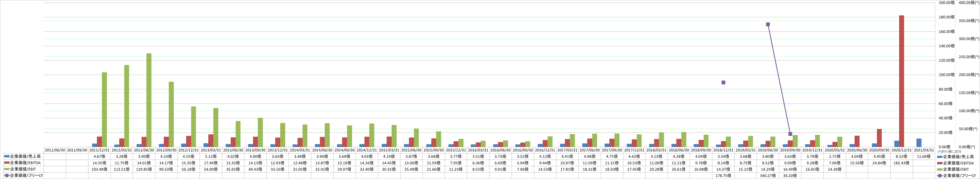Image resolution: width=980 pixels, height=179 pixels.
Task: Click the 113.51倍 cell
Action: [122, 169]
